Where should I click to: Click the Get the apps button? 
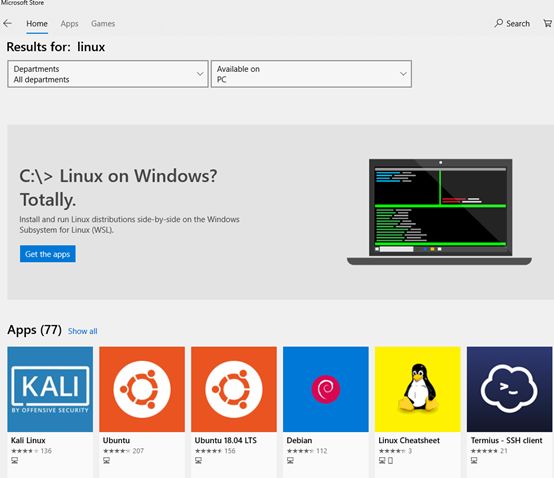(x=48, y=254)
